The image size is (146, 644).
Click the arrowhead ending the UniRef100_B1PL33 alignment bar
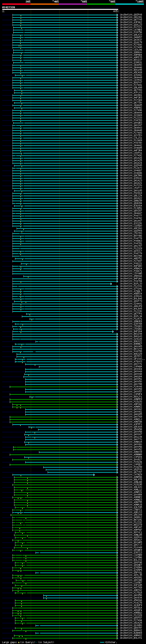tap(111, 284)
